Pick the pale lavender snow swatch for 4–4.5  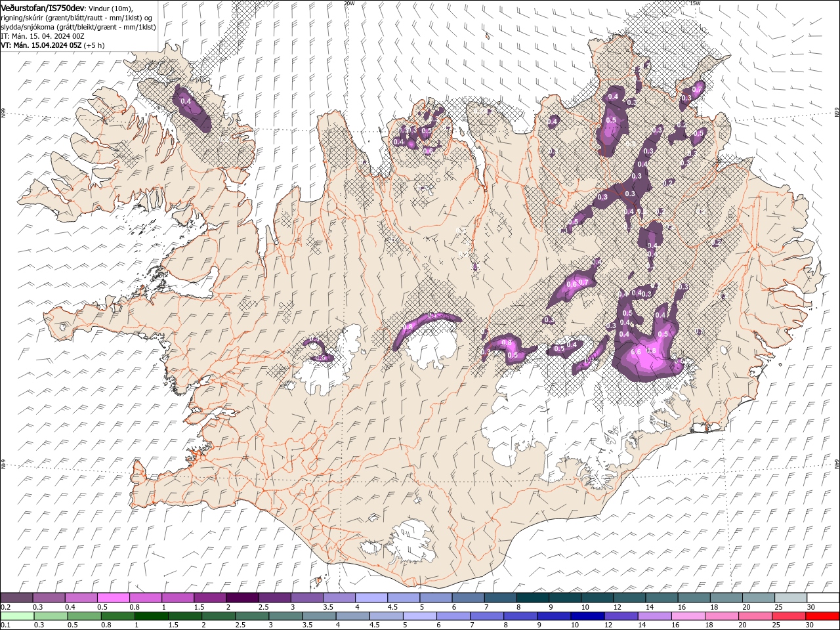[x=371, y=598]
